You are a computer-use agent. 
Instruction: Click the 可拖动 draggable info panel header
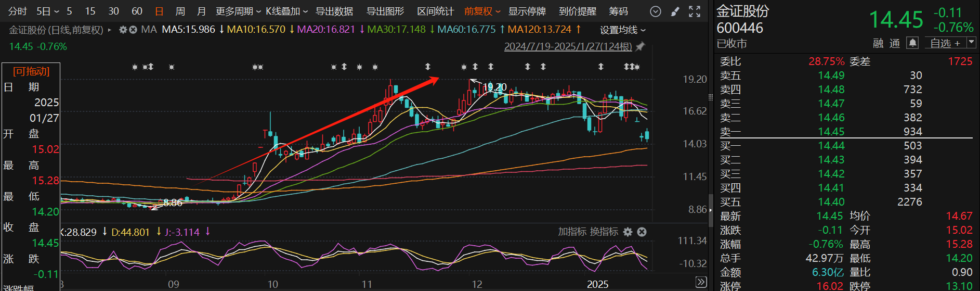(x=31, y=71)
